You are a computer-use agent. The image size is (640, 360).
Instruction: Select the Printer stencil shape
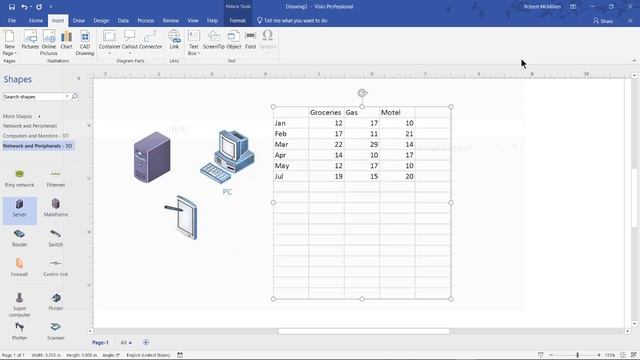coord(56,302)
